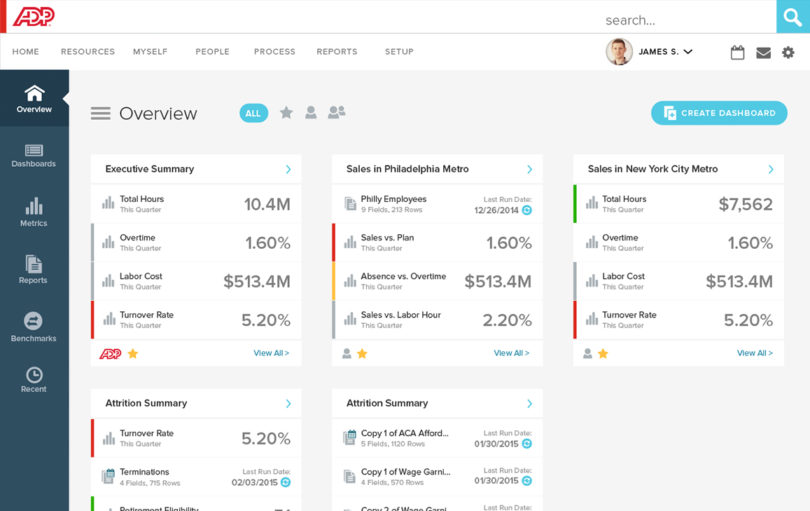The width and height of the screenshot is (810, 511).
Task: Click 10.4M Total Hours value
Action: (x=267, y=204)
